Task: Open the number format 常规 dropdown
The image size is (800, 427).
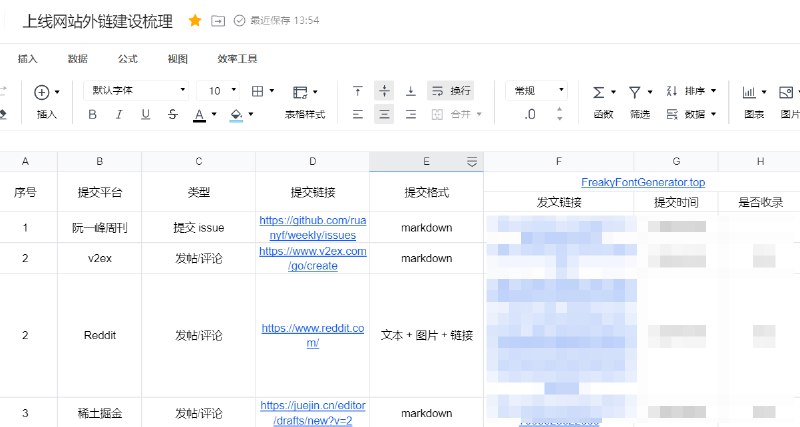Action: point(536,90)
